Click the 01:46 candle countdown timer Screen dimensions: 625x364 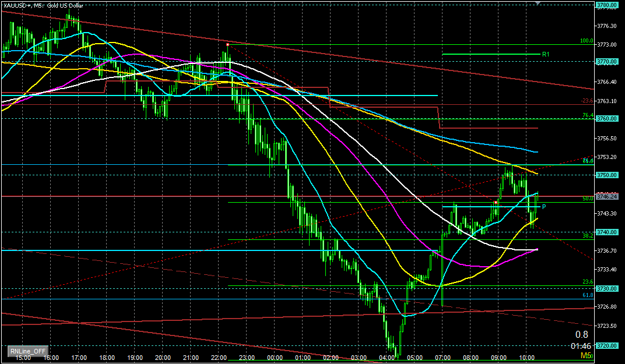581,345
